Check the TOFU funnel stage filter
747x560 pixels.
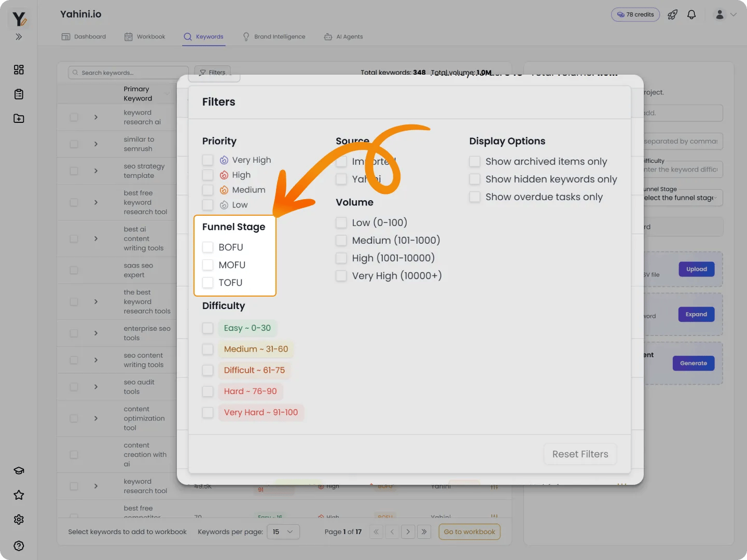[x=208, y=283]
